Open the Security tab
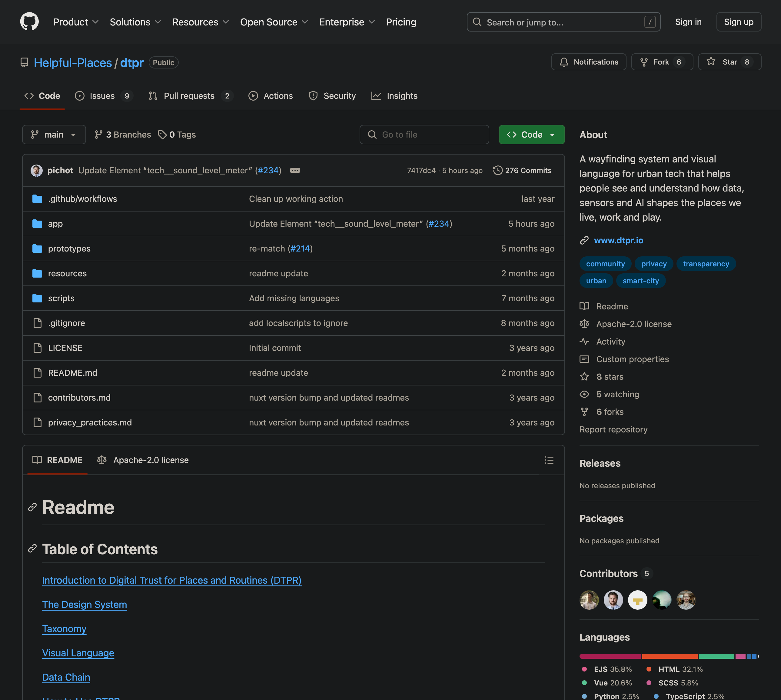Screen dimensions: 781x700 [332, 96]
